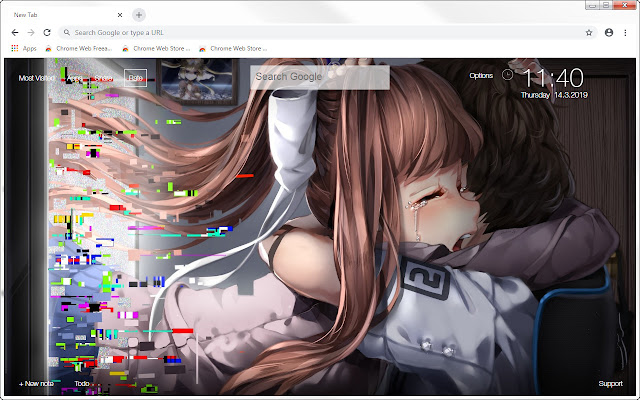Open the Share menu on the new tab page

104,78
